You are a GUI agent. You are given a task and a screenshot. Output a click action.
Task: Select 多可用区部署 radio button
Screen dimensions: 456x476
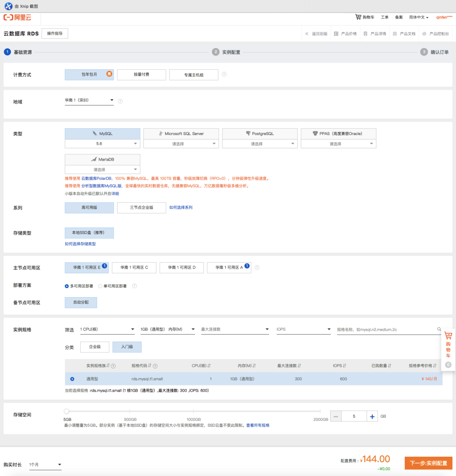coord(67,286)
